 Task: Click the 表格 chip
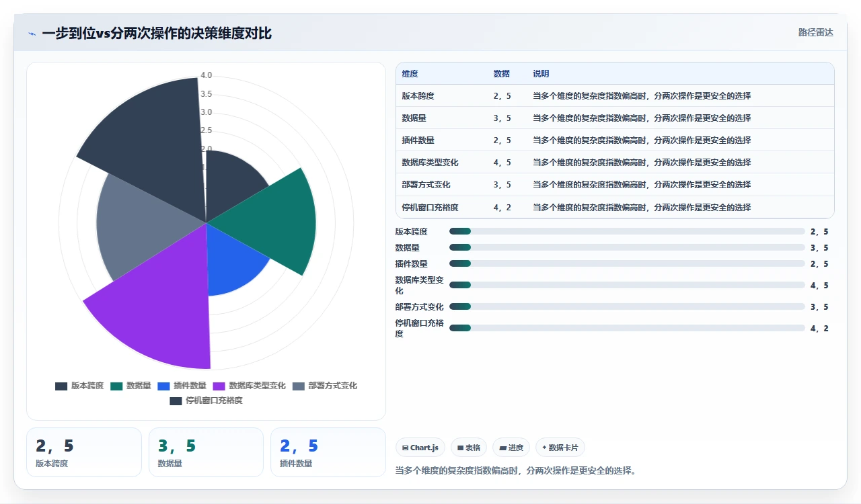pyautogui.click(x=469, y=448)
